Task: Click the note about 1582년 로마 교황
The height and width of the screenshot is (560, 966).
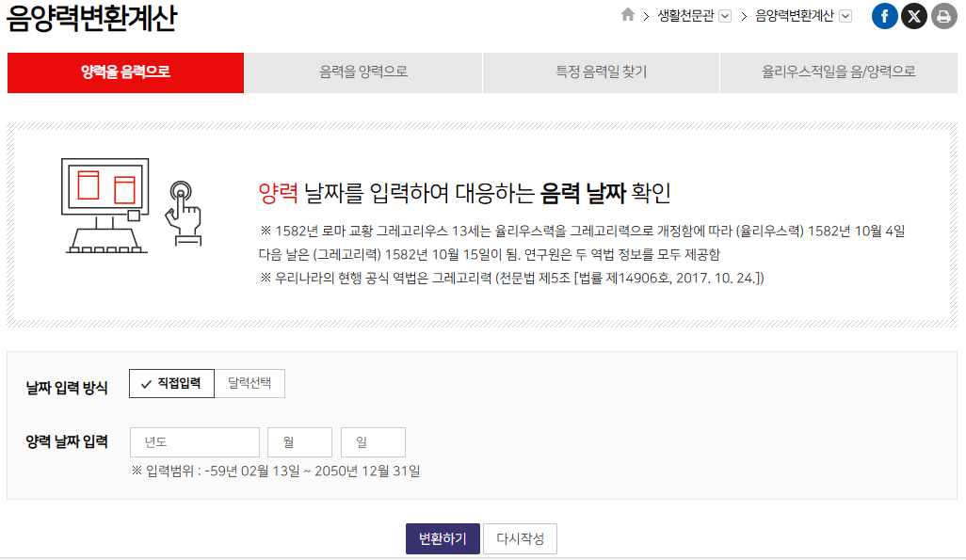Action: pyautogui.click(x=582, y=243)
